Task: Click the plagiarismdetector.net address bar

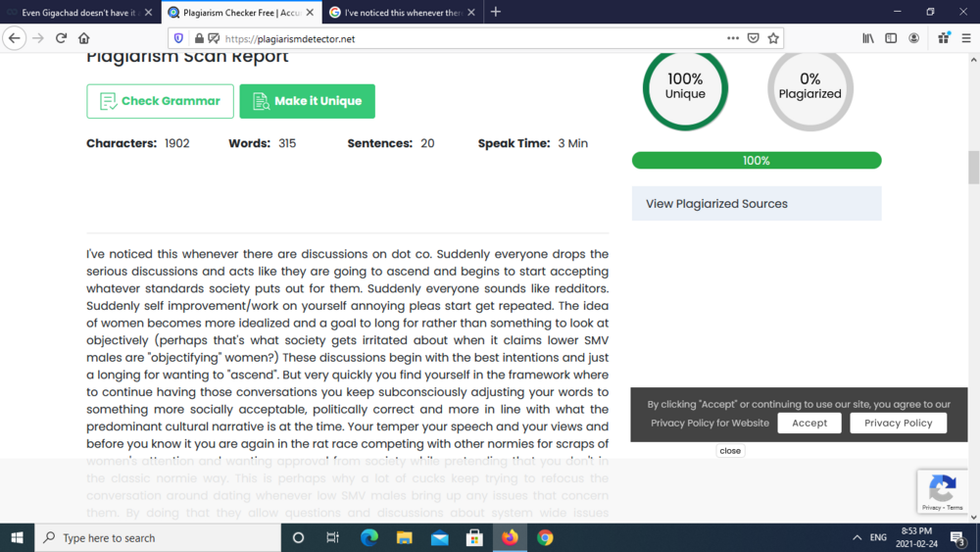Action: [x=470, y=38]
